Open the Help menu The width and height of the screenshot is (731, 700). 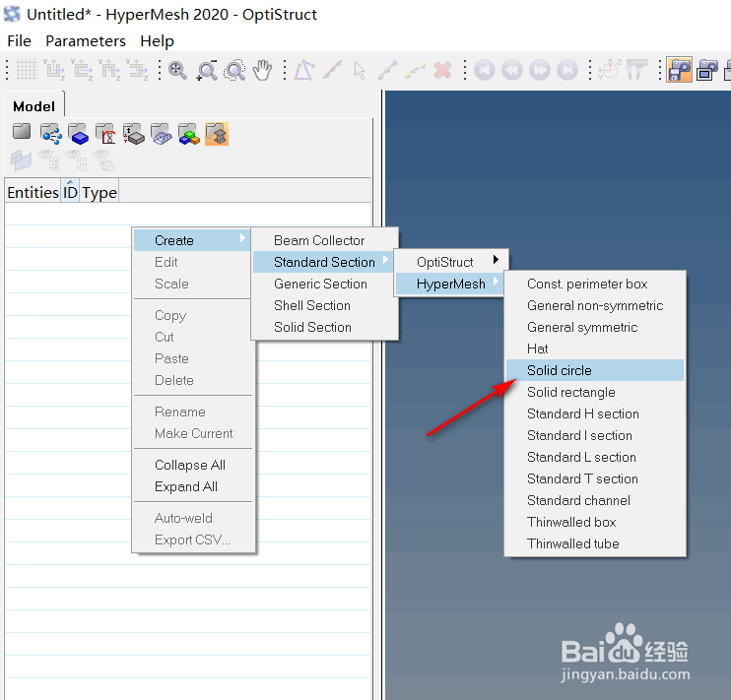(157, 41)
